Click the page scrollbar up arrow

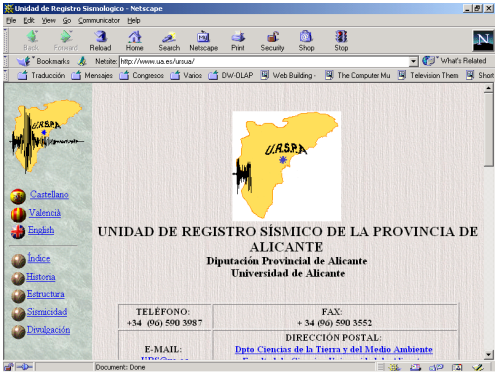point(488,88)
